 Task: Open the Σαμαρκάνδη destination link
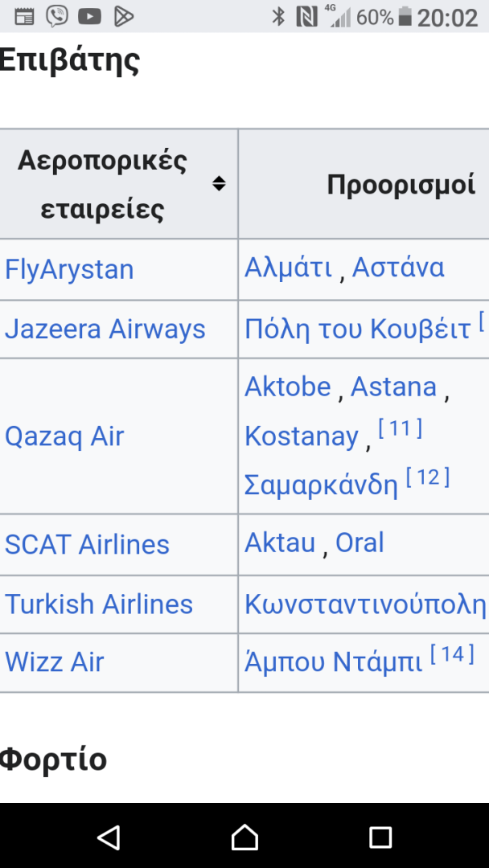(321, 485)
